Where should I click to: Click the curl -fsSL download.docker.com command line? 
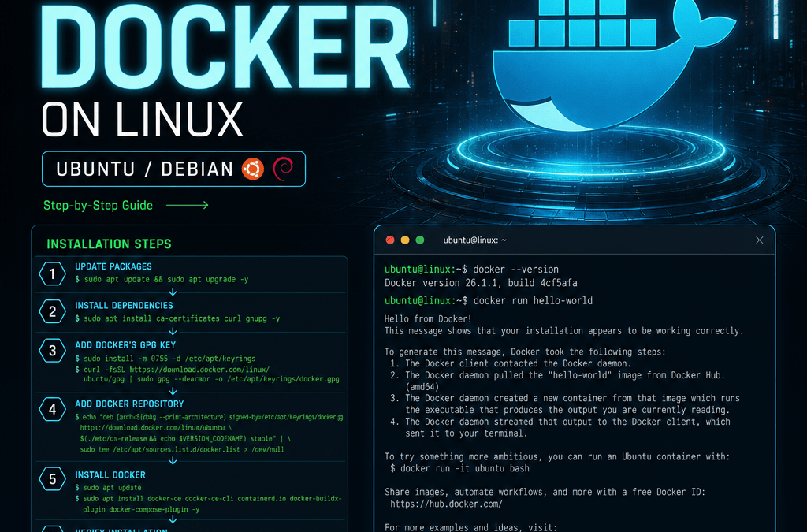[173, 370]
